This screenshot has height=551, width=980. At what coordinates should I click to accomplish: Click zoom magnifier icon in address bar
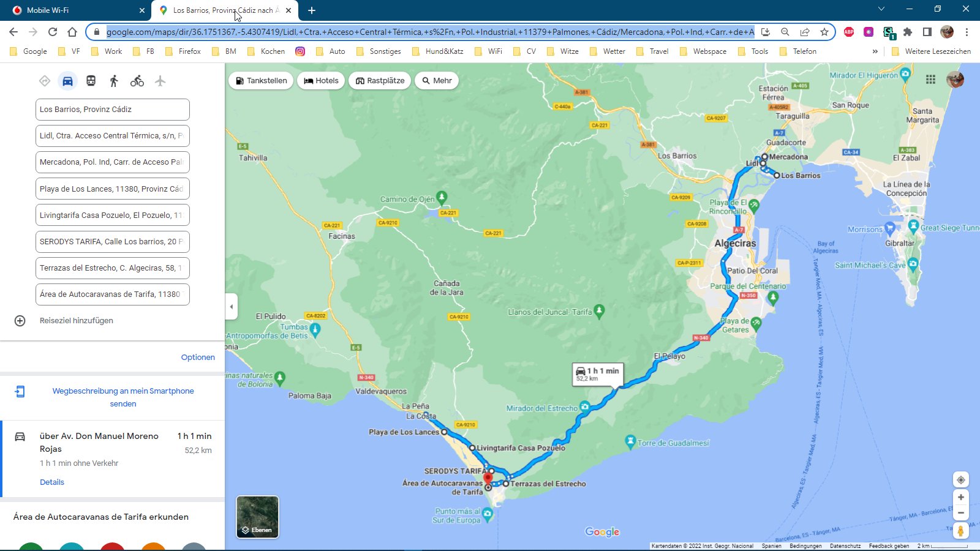click(x=785, y=32)
